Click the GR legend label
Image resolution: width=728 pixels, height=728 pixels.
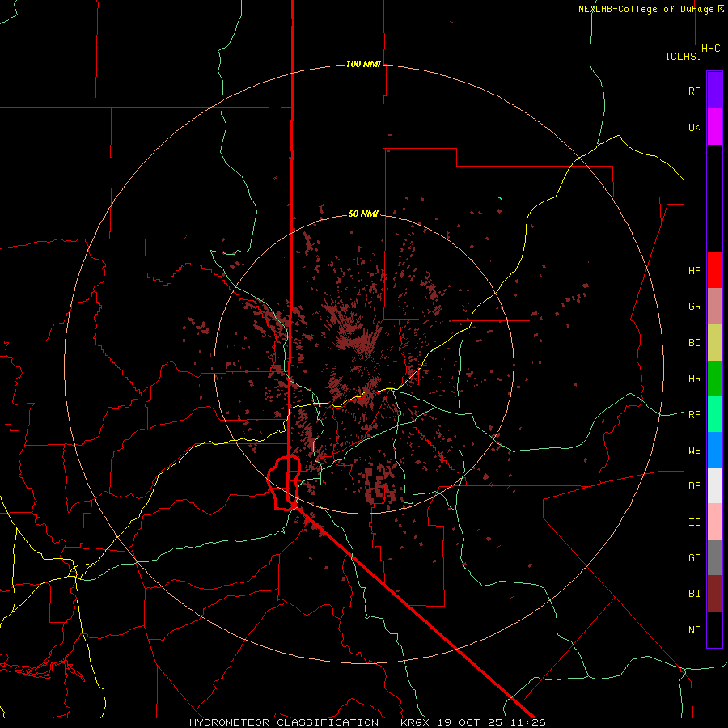point(694,307)
